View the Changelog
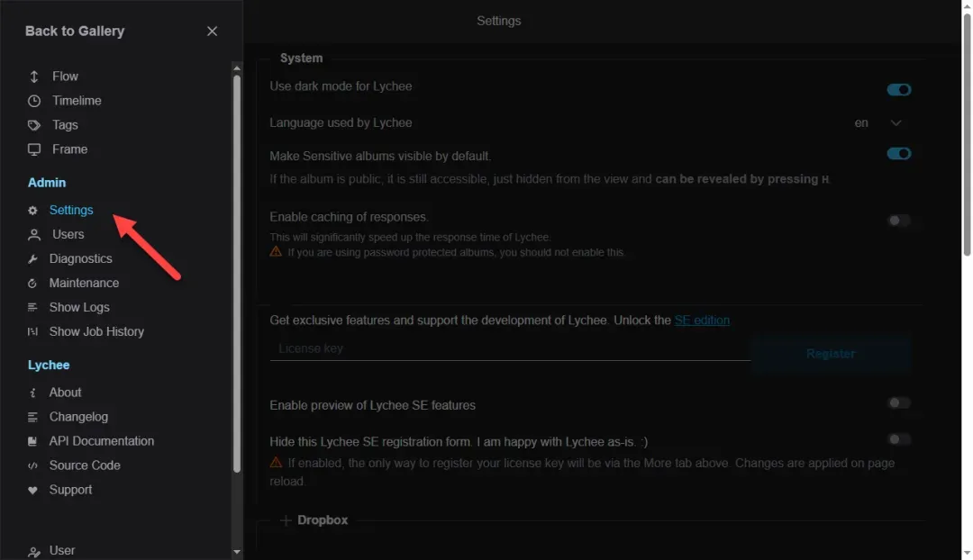The height and width of the screenshot is (560, 973). (x=78, y=417)
